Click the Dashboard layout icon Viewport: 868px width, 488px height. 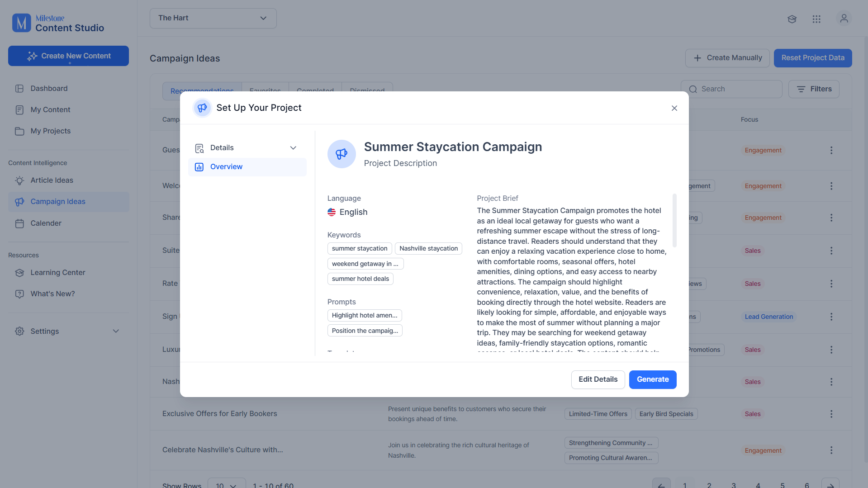point(19,89)
